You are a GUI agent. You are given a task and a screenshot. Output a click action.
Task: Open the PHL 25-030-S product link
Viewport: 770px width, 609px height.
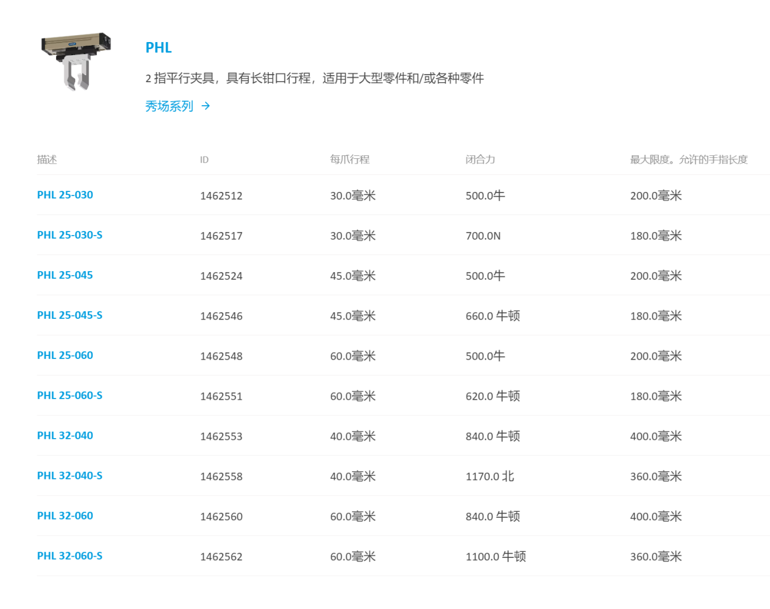[x=69, y=235]
